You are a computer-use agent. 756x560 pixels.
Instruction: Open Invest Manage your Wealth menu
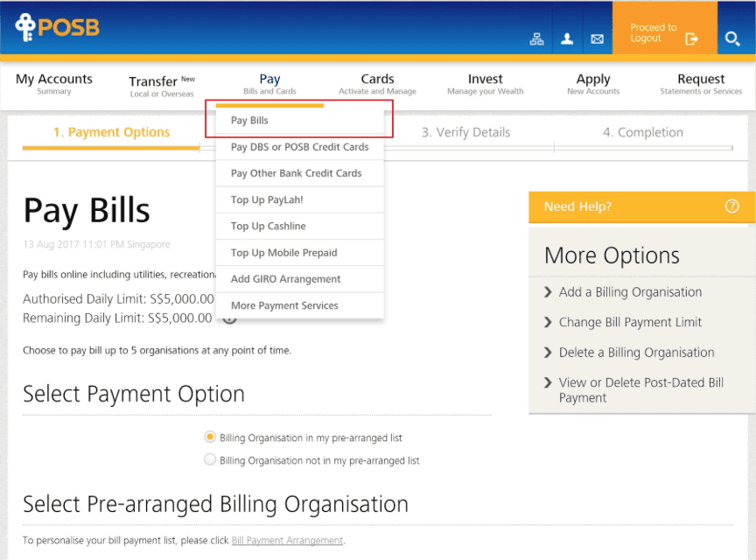click(485, 84)
